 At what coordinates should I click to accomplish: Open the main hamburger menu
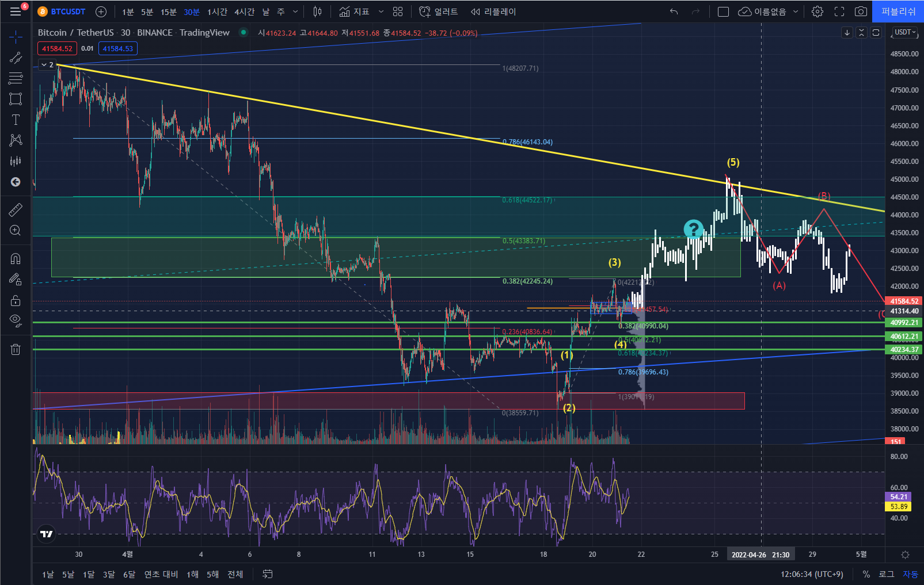click(16, 12)
